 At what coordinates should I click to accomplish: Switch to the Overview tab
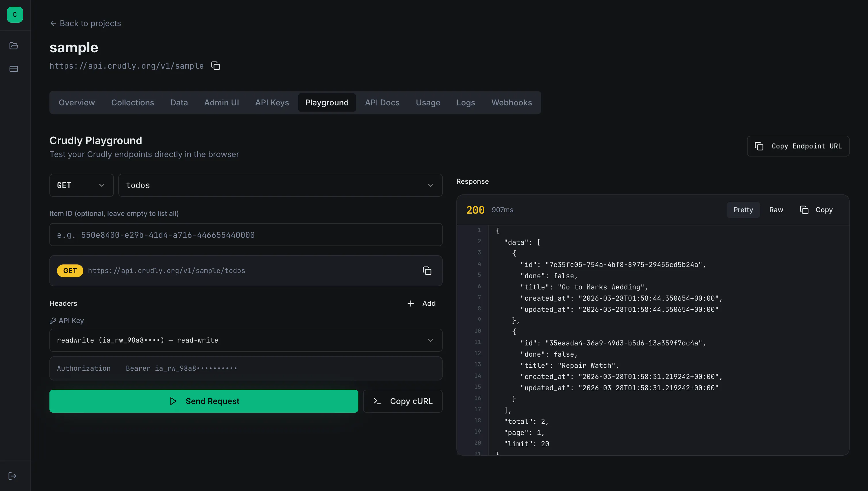click(77, 103)
